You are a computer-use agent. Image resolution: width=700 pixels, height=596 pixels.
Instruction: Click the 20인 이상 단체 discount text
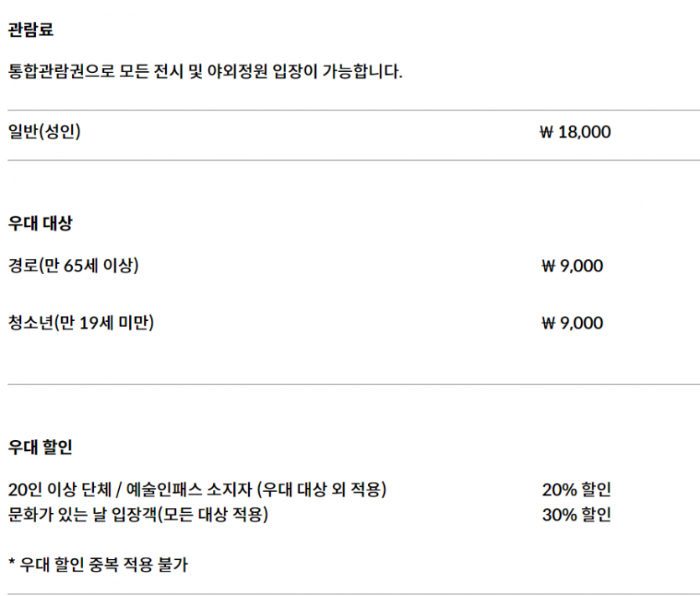tap(60, 490)
